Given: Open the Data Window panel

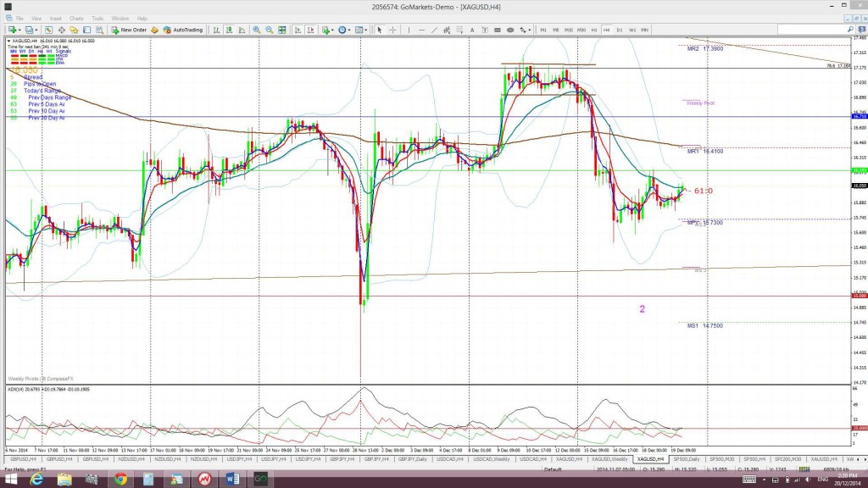Looking at the screenshot, I should [61, 30].
